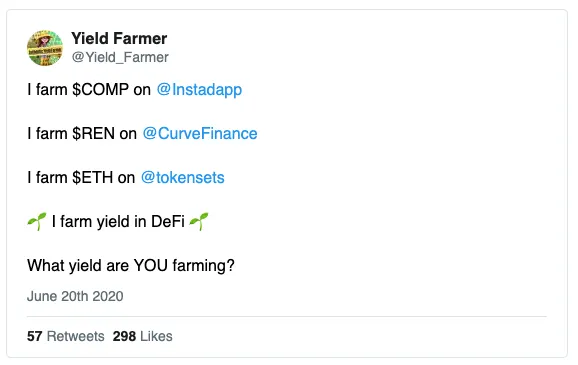Open the June 20th 2020 timestamp
The image size is (578, 365).
[75, 296]
